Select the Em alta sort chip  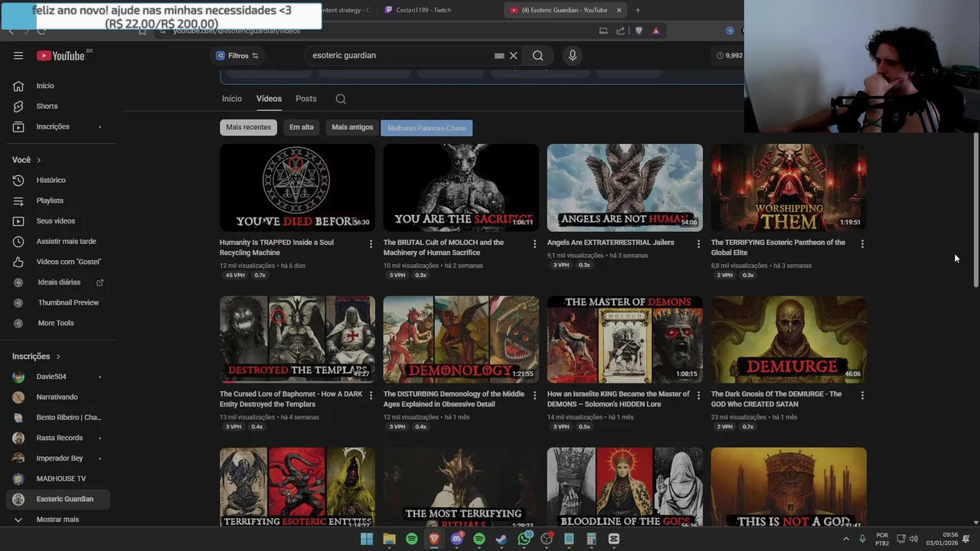point(302,127)
